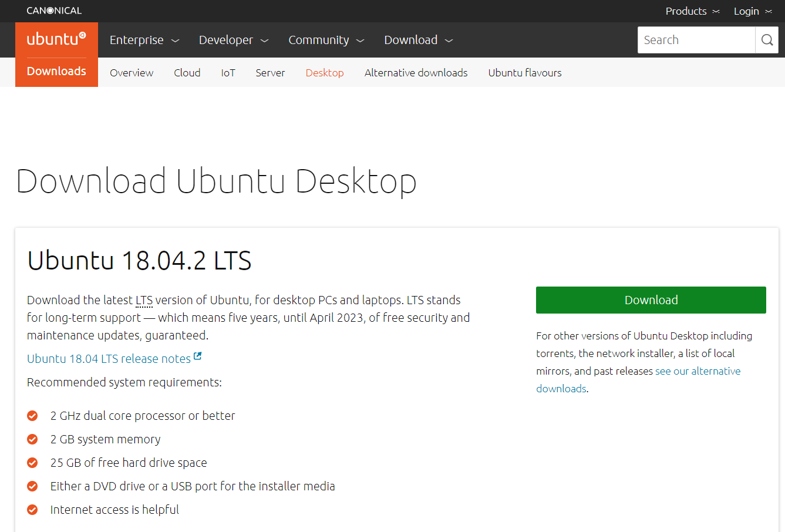Open the Login dropdown
The height and width of the screenshot is (532, 785).
click(x=753, y=11)
